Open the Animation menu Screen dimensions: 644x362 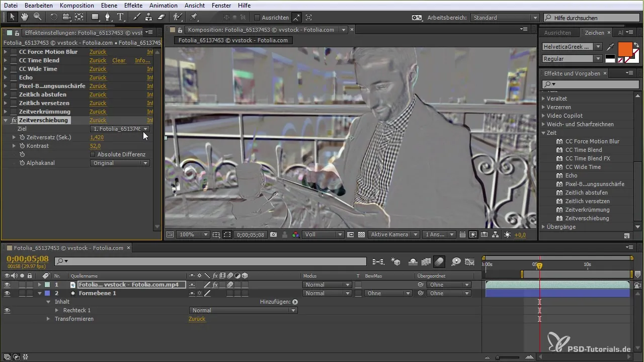pos(164,5)
